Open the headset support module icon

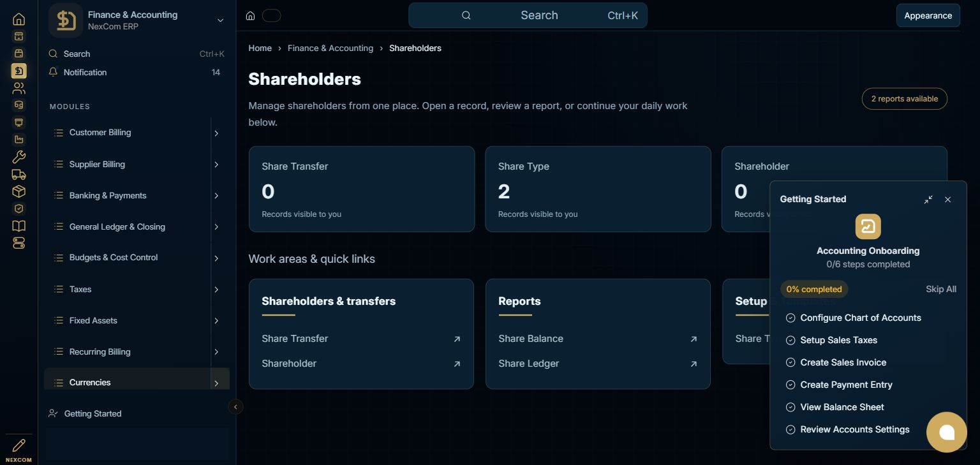click(x=19, y=105)
